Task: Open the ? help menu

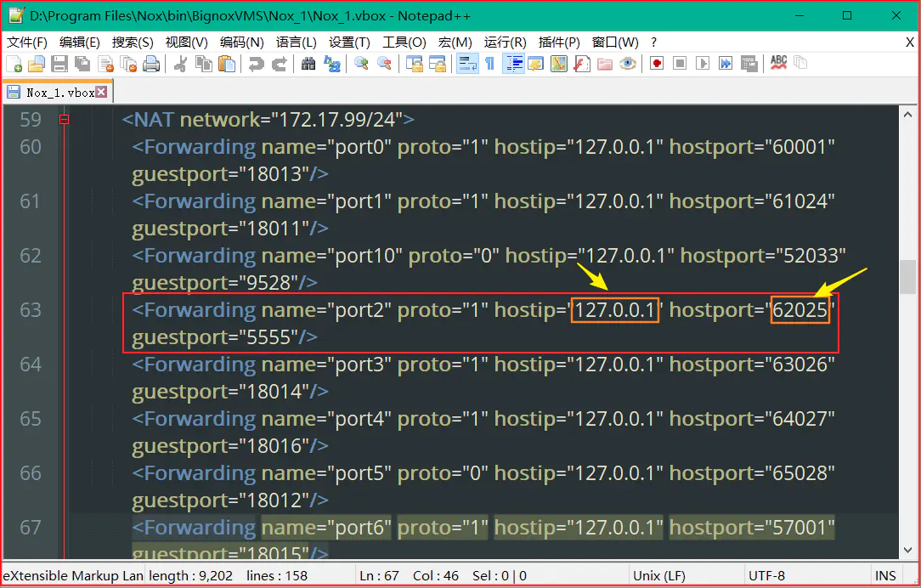Action: click(x=653, y=42)
